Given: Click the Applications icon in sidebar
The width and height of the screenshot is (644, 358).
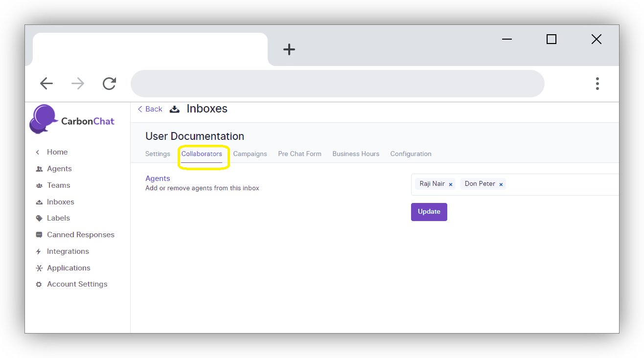Looking at the screenshot, I should (39, 268).
